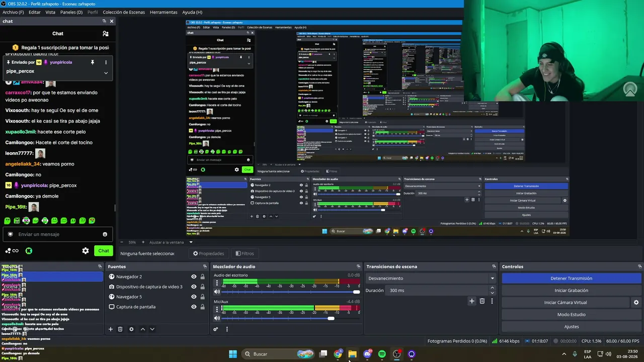Mute the Audio del escritorio channel
The image size is (644, 362).
pyautogui.click(x=217, y=292)
